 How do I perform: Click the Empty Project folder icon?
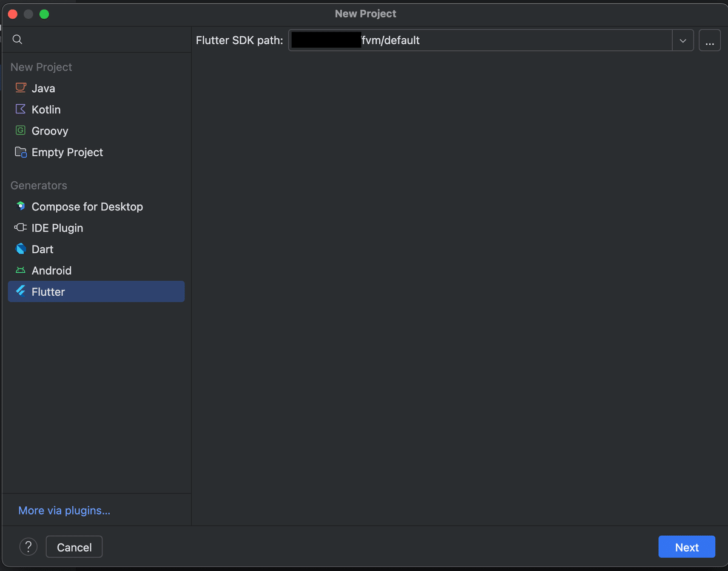point(21,152)
